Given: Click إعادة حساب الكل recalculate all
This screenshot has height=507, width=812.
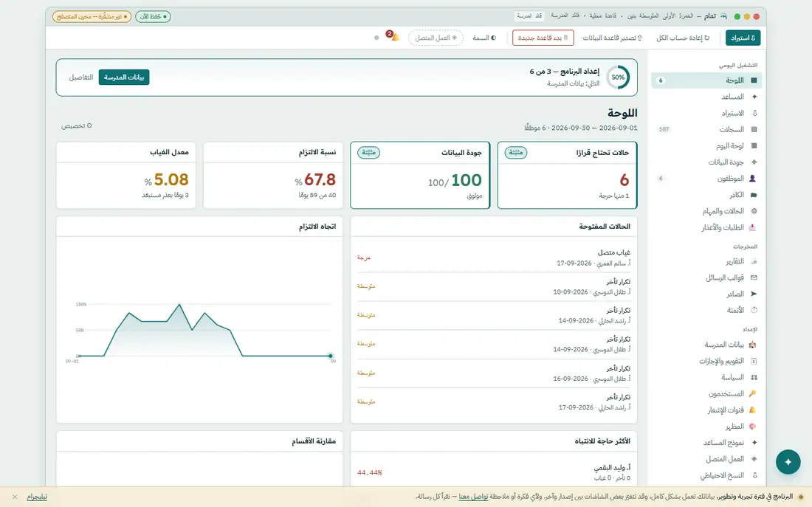Looking at the screenshot, I should click(x=683, y=38).
